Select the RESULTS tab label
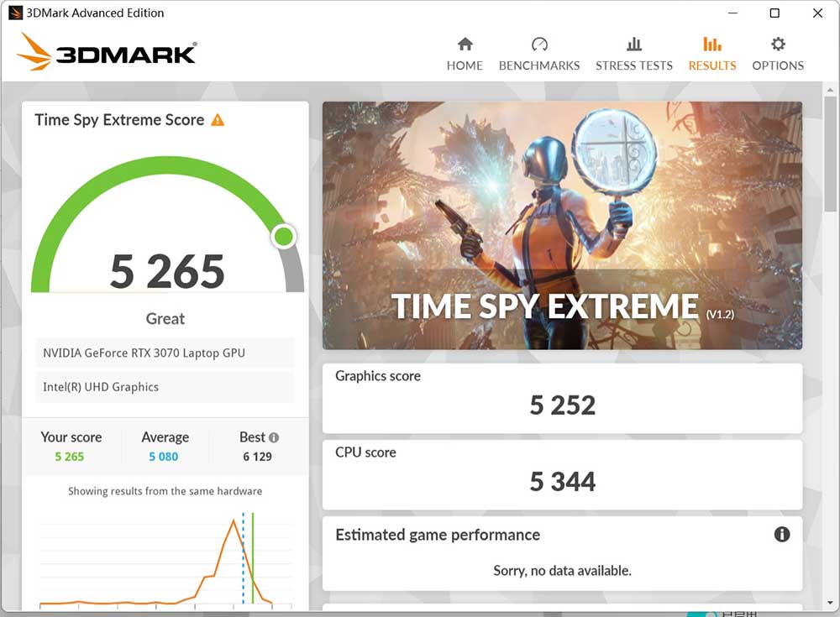840x617 pixels. click(712, 65)
